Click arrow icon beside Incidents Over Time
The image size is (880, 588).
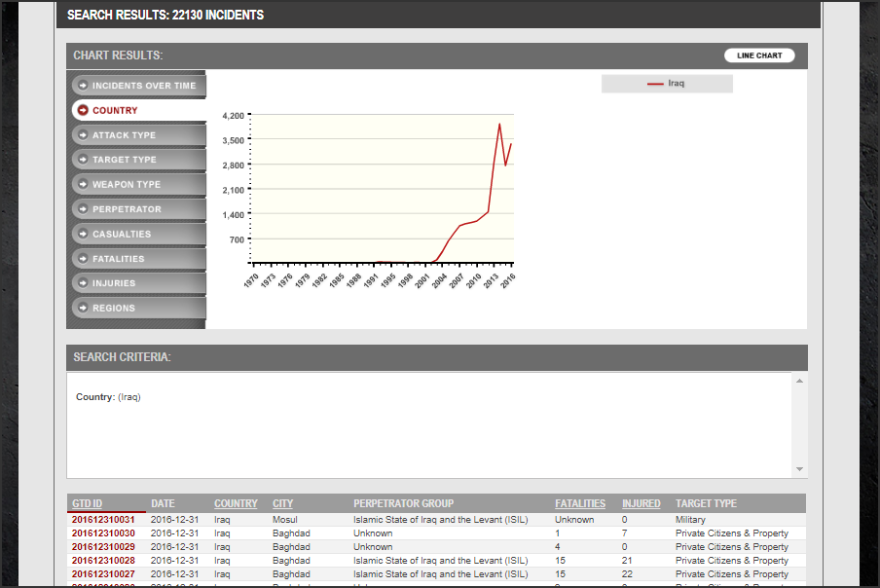82,86
